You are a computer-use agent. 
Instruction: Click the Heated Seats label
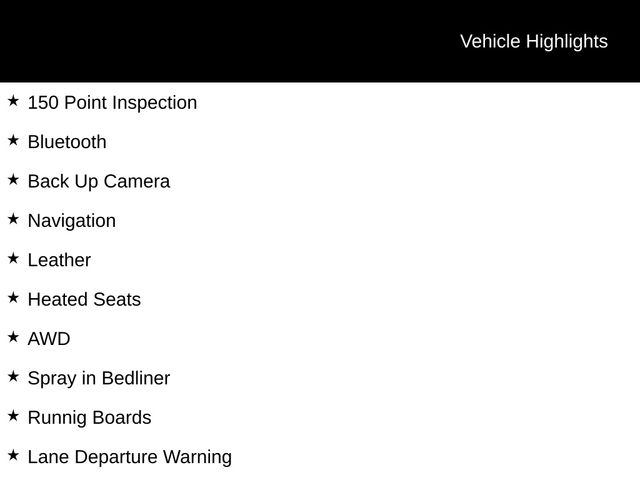(84, 300)
